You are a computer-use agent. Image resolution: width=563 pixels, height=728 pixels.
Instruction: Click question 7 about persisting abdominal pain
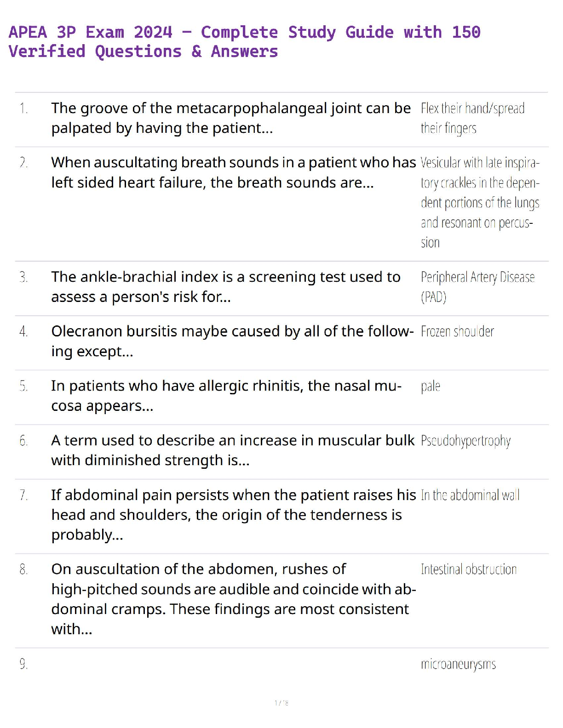tap(233, 515)
